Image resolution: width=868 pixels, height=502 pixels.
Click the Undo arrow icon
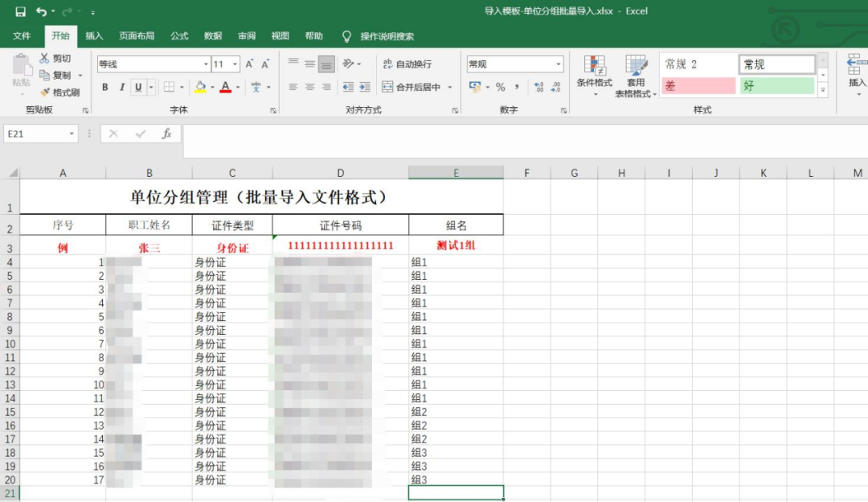(x=41, y=12)
